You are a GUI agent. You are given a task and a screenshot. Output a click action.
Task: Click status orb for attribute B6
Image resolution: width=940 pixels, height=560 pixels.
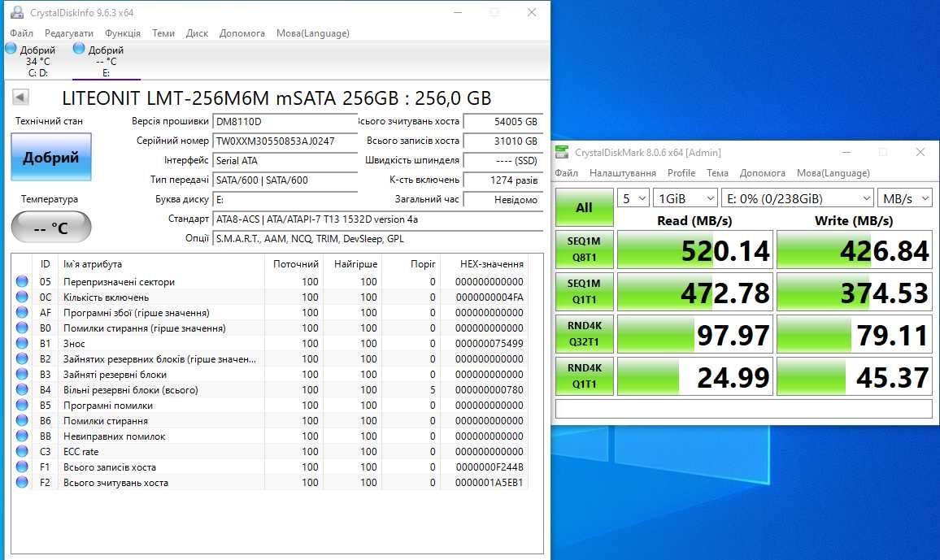coord(22,420)
